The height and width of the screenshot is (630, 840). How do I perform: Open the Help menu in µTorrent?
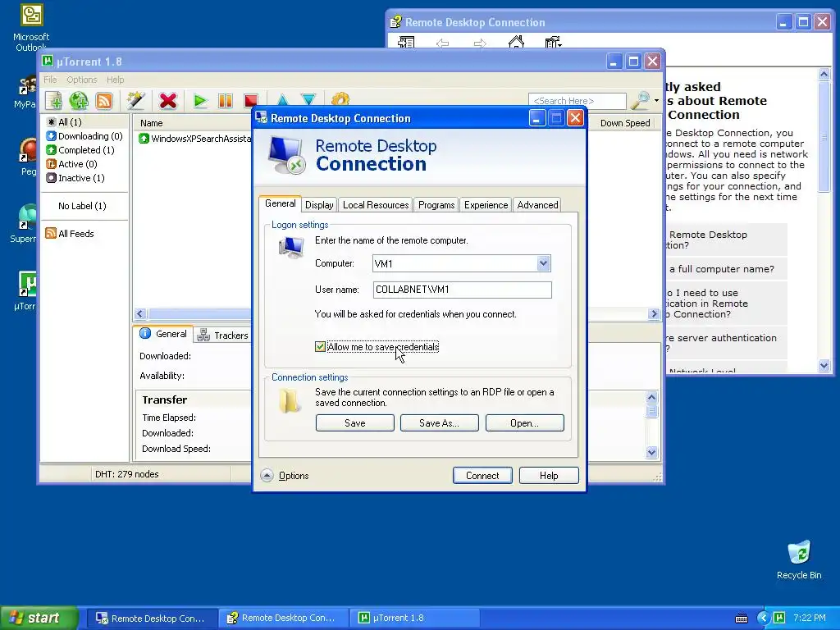click(x=115, y=80)
